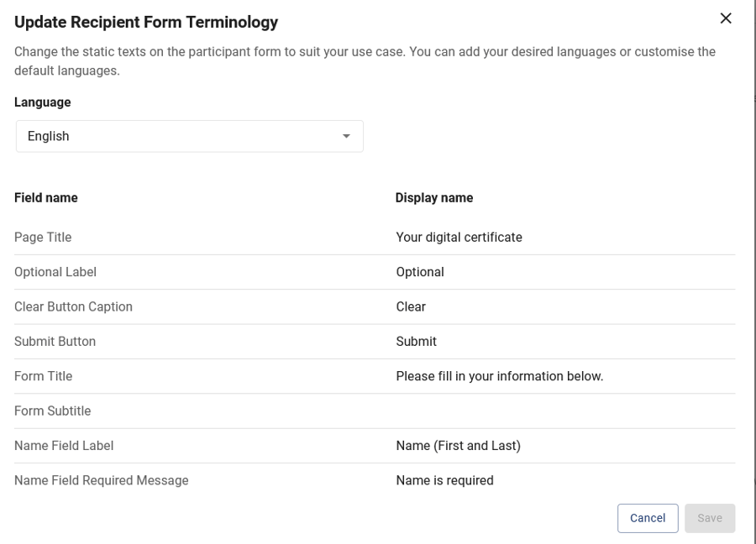Click the Name Field Required Message row
This screenshot has width=756, height=544.
point(102,479)
